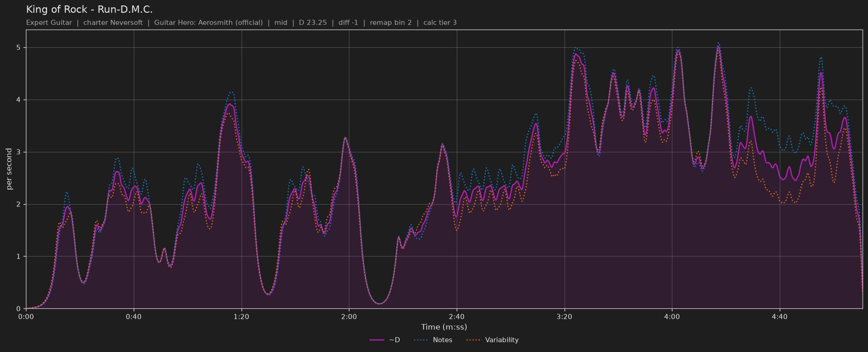
Task: Click the '3:20' x-axis tick label
Action: [564, 317]
